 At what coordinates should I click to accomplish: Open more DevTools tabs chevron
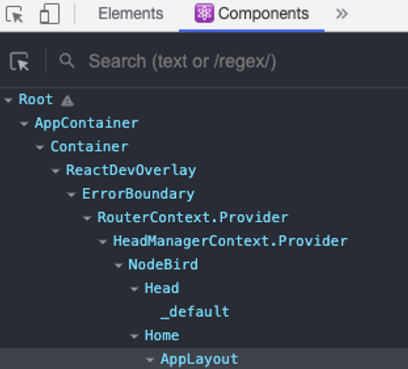click(342, 14)
